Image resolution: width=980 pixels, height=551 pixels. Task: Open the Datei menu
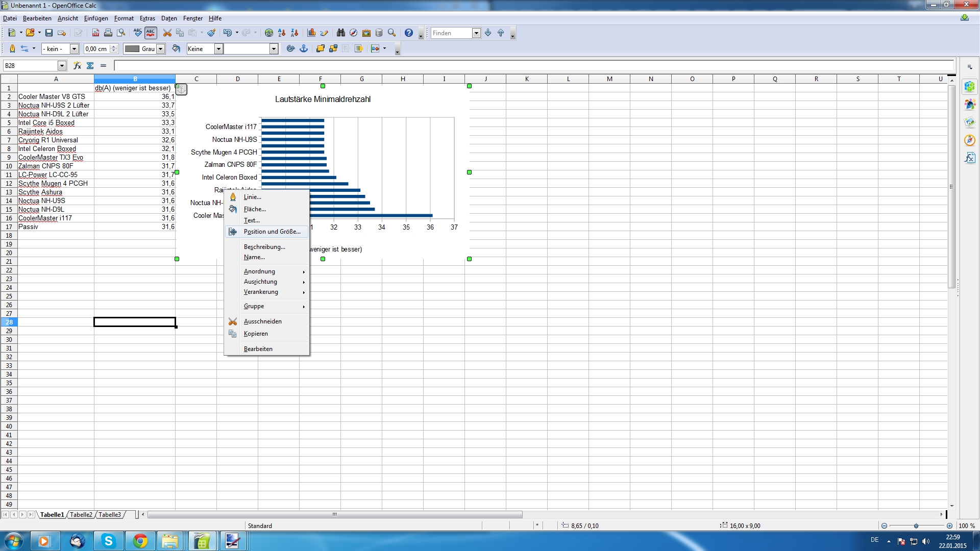pos(10,18)
